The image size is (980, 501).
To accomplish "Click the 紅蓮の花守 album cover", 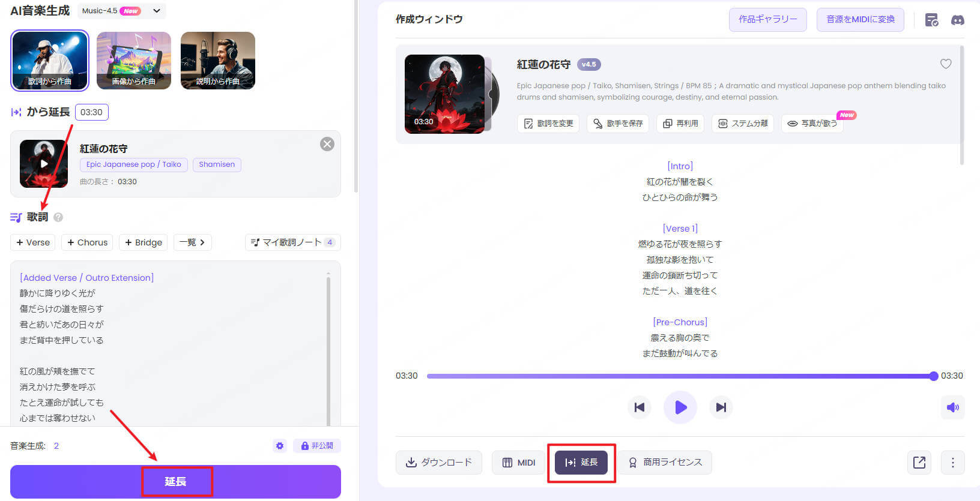I will tap(445, 94).
